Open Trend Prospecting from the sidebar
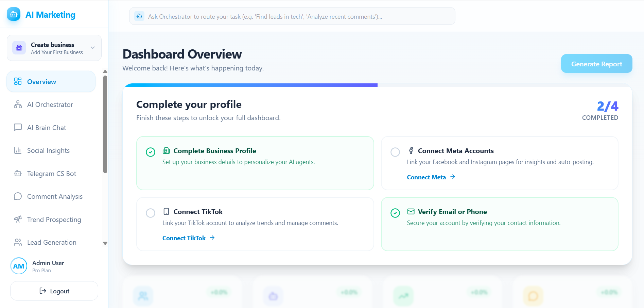 (51, 219)
